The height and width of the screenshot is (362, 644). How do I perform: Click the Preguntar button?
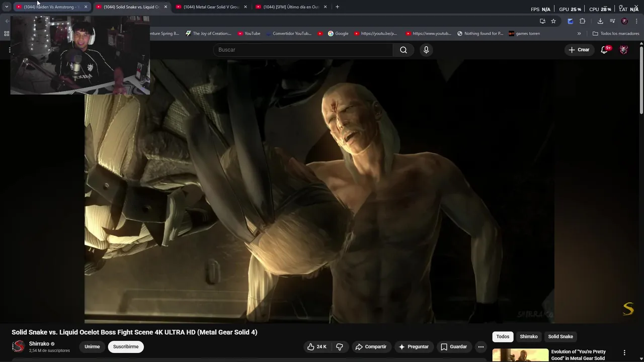414,347
